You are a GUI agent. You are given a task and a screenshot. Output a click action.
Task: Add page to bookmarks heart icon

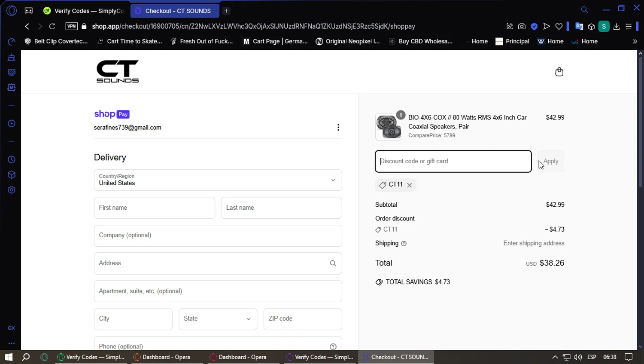[x=559, y=26]
